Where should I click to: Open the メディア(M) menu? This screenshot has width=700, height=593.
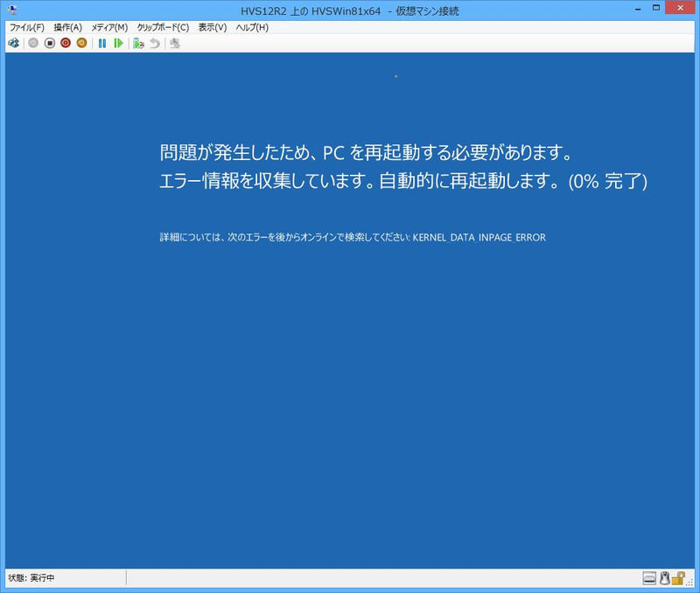109,28
